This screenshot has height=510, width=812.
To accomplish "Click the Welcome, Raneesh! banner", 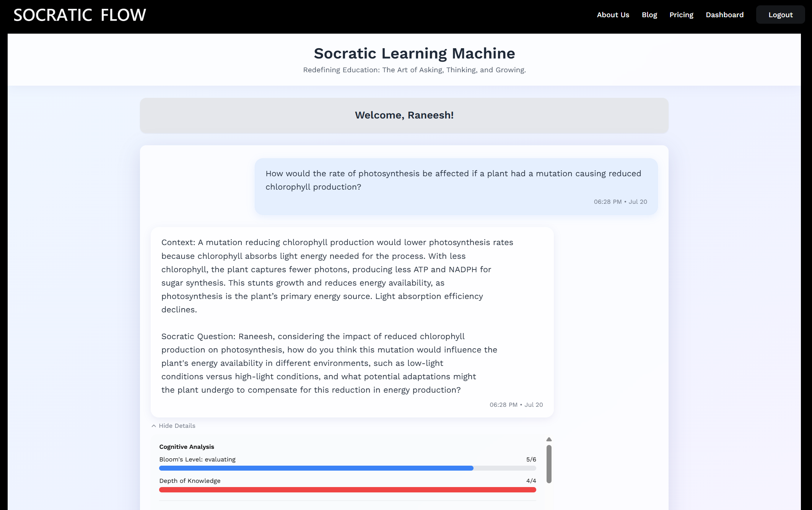I will click(x=404, y=115).
